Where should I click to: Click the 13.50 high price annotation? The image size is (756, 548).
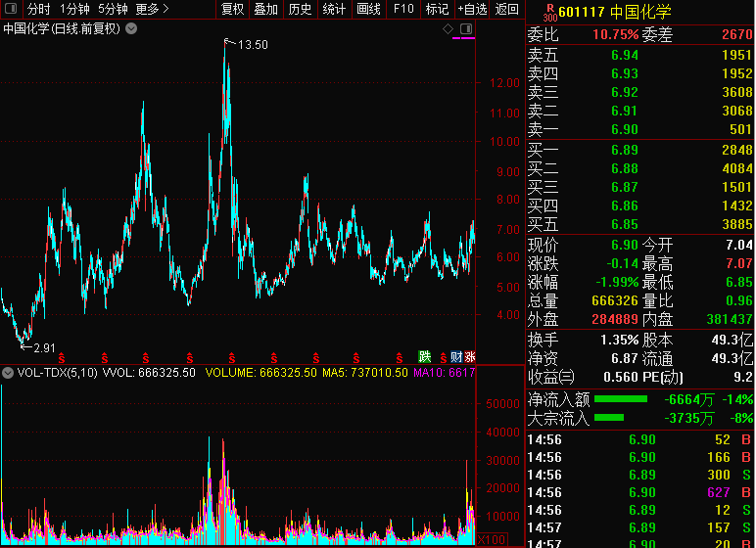click(253, 45)
